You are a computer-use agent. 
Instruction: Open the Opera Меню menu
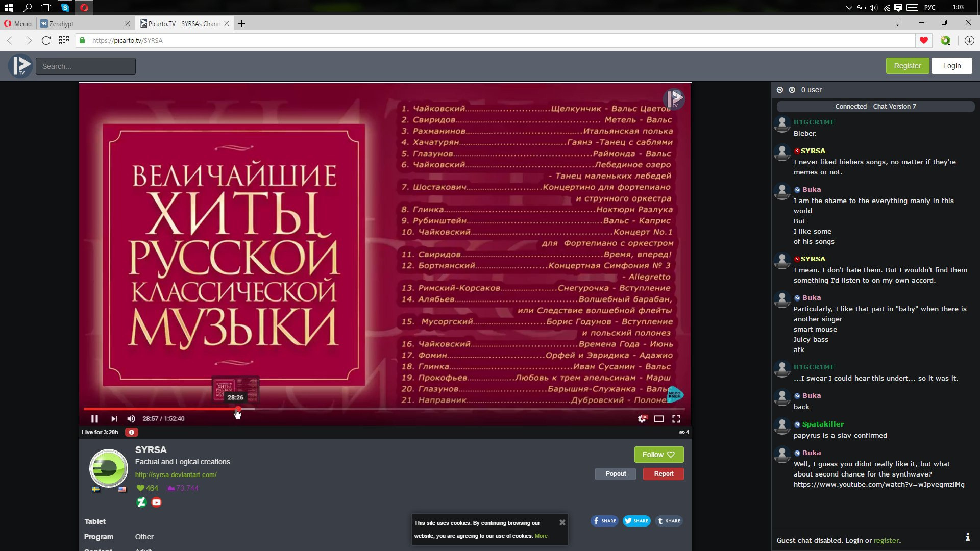(x=18, y=23)
